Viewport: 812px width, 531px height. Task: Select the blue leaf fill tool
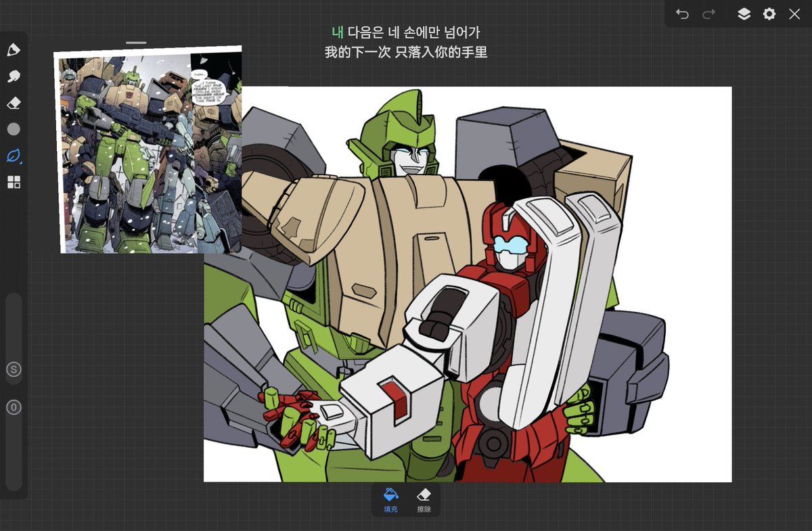click(14, 156)
